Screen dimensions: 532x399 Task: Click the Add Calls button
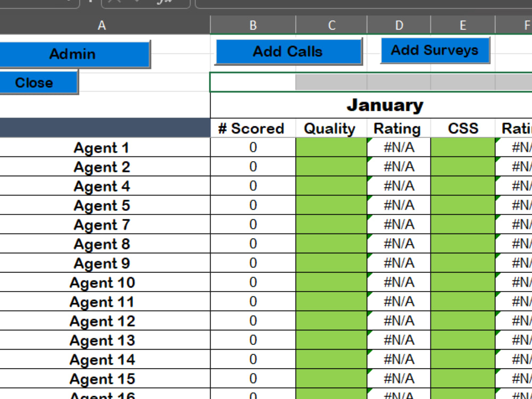click(288, 52)
